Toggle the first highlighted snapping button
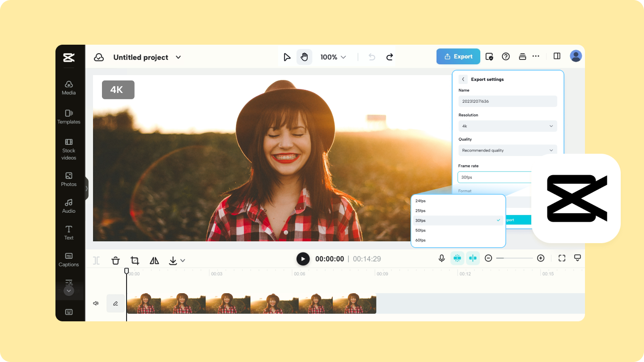644x362 pixels. [x=457, y=258]
